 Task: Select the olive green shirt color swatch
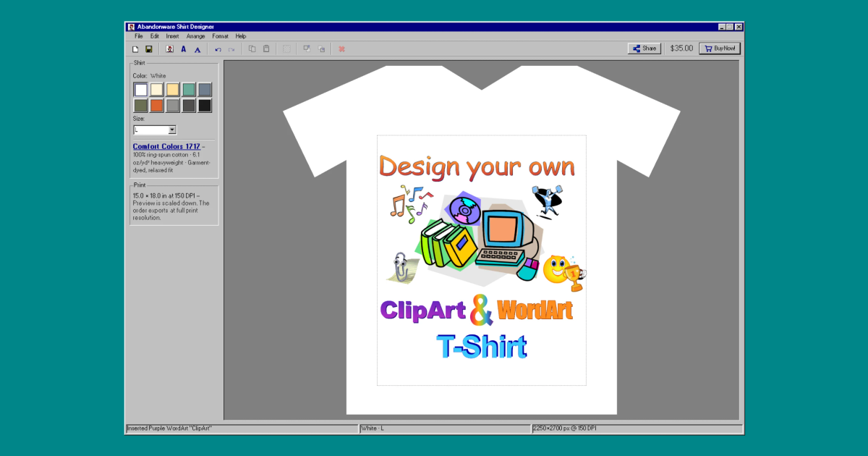pos(140,106)
